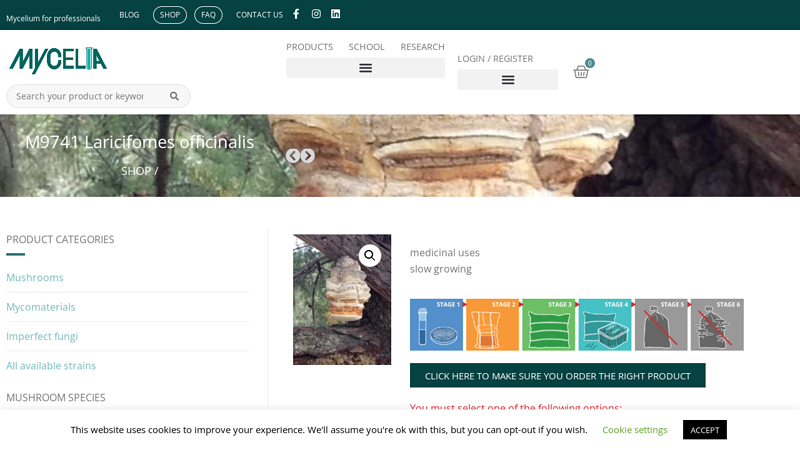
Task: Open the LinkedIn icon in top bar
Action: tap(336, 14)
